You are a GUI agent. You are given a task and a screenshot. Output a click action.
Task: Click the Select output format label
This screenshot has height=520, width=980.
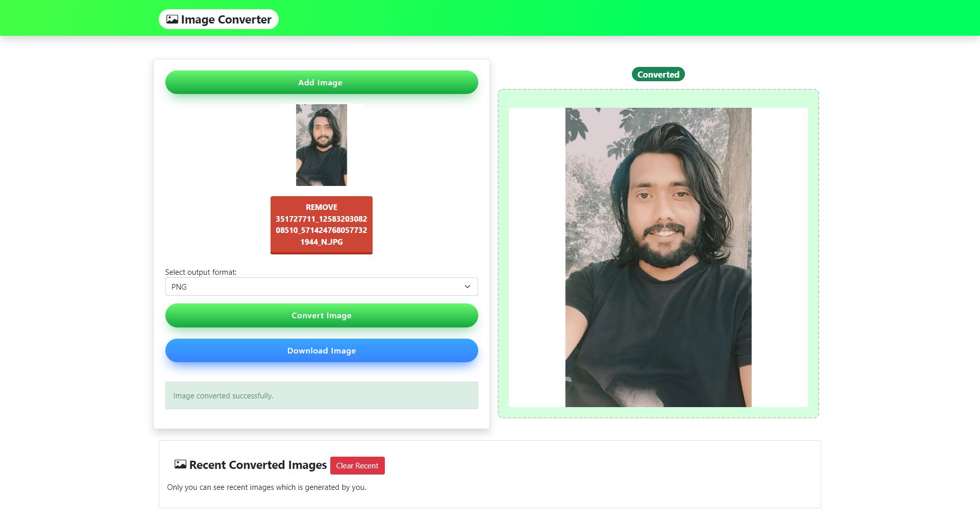201,272
